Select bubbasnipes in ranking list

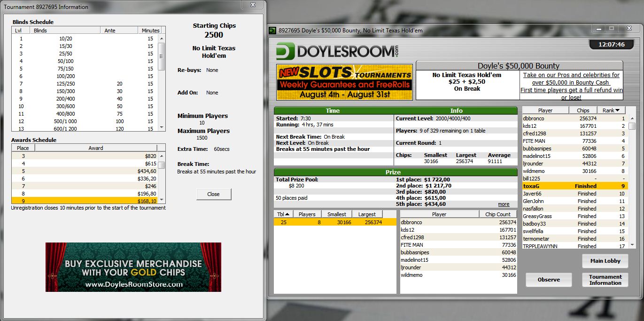575,149
